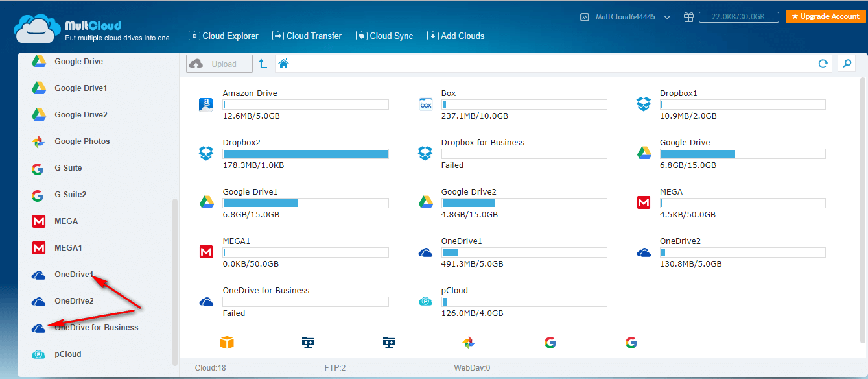Open the Cloud Explorer tab
The height and width of the screenshot is (379, 868).
point(224,36)
